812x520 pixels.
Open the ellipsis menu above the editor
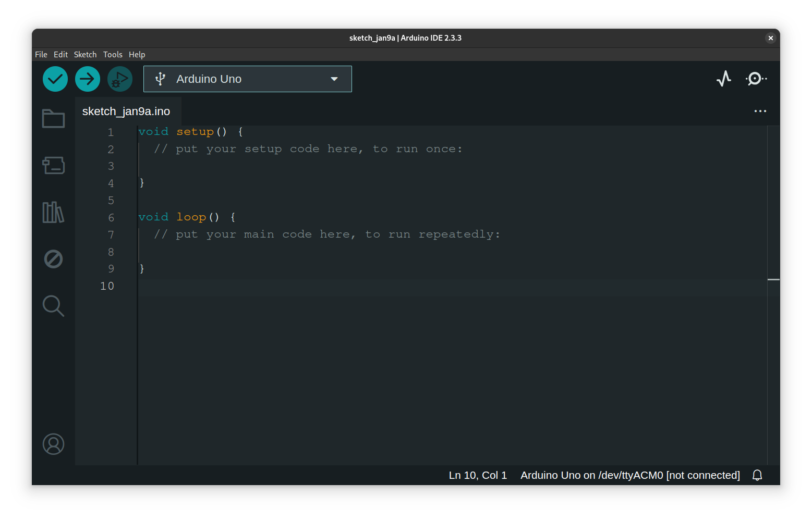pos(760,111)
